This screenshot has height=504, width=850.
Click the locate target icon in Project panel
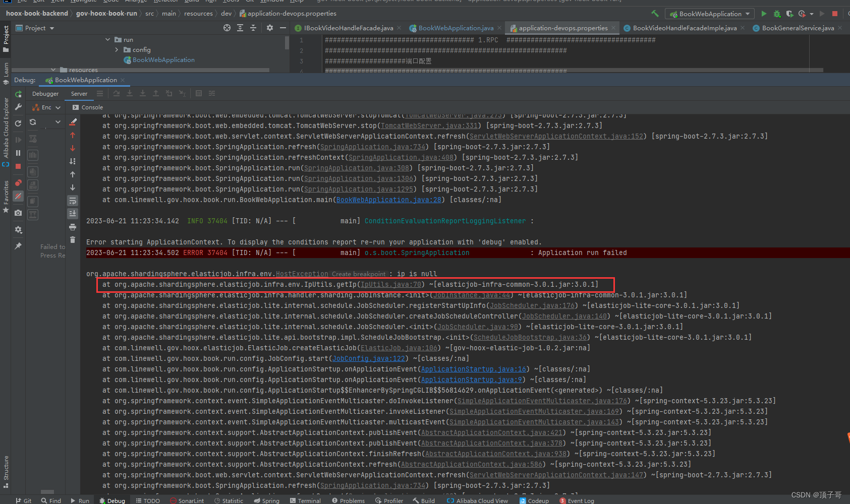[x=227, y=28]
